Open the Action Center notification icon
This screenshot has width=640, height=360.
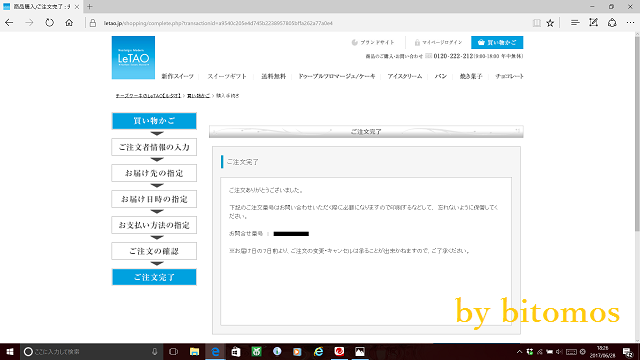[x=628, y=352]
